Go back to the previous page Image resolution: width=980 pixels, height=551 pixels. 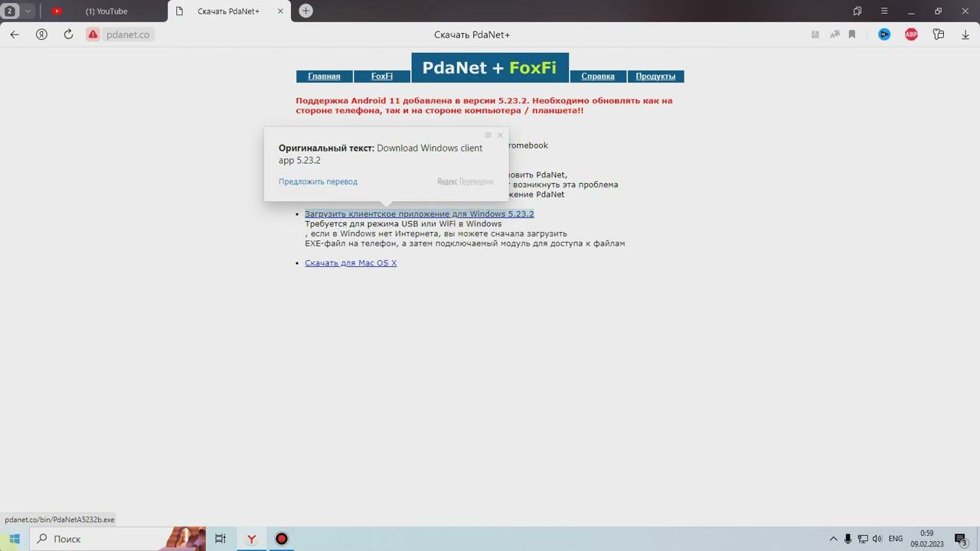coord(15,34)
